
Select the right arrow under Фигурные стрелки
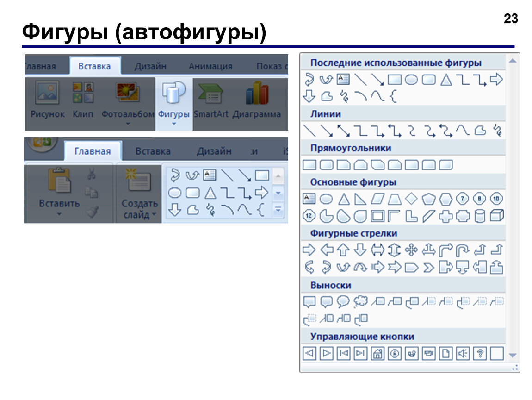click(x=309, y=250)
